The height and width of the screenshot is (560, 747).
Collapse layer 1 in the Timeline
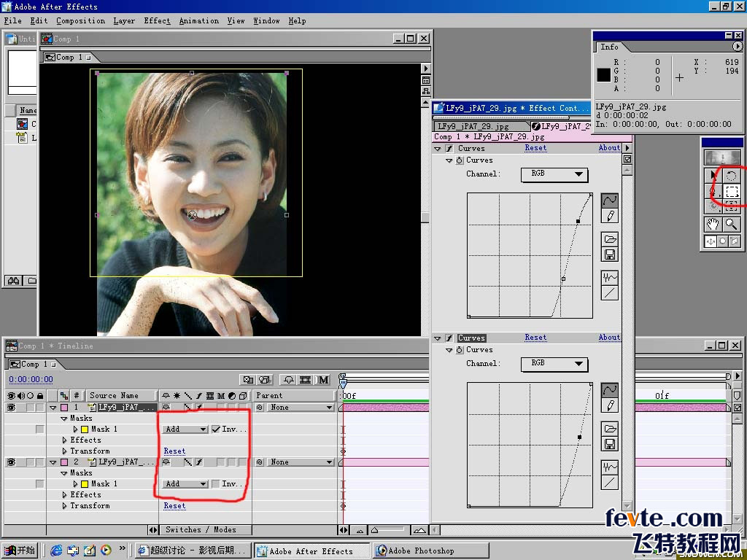point(53,408)
